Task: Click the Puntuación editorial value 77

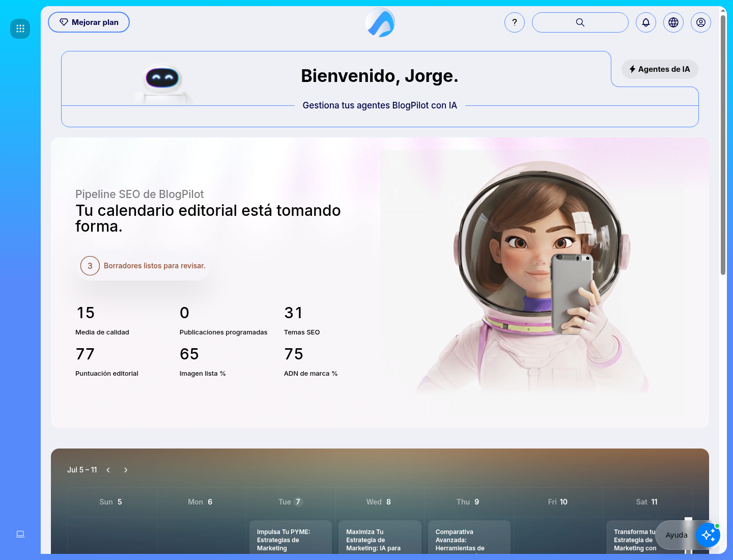Action: tap(85, 354)
